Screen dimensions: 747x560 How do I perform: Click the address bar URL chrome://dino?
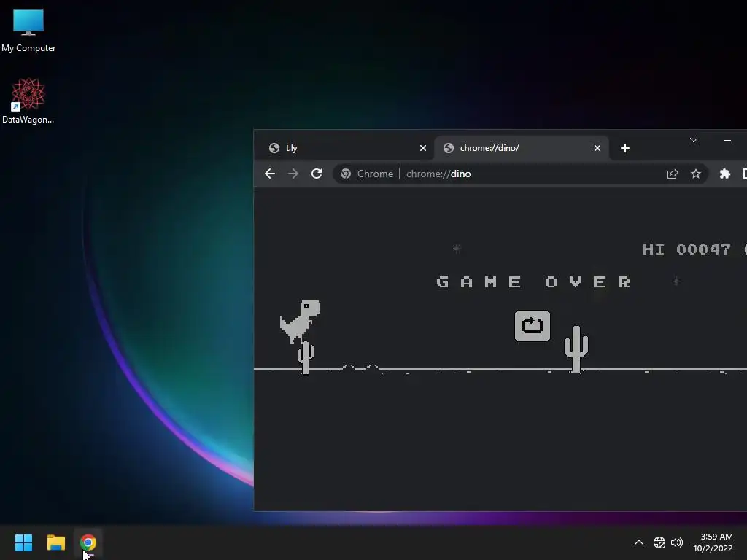(438, 174)
